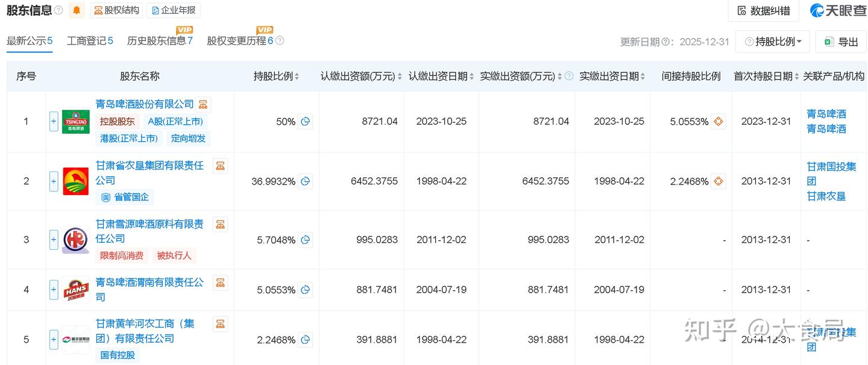868x365 pixels.
Task: Open pie chart icon next to 36.9932%
Action: click(x=306, y=181)
